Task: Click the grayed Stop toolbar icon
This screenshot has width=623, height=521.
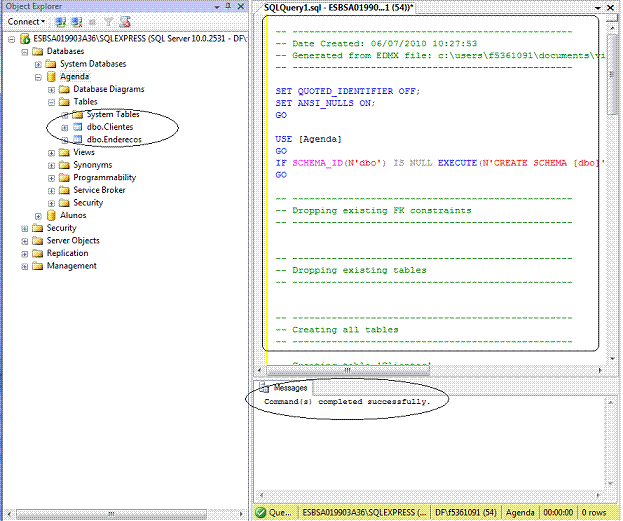Action: coord(92,22)
